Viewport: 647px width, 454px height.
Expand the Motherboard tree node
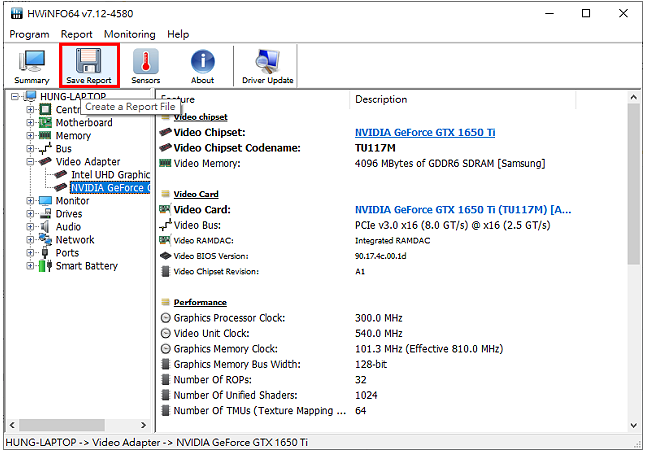click(30, 123)
